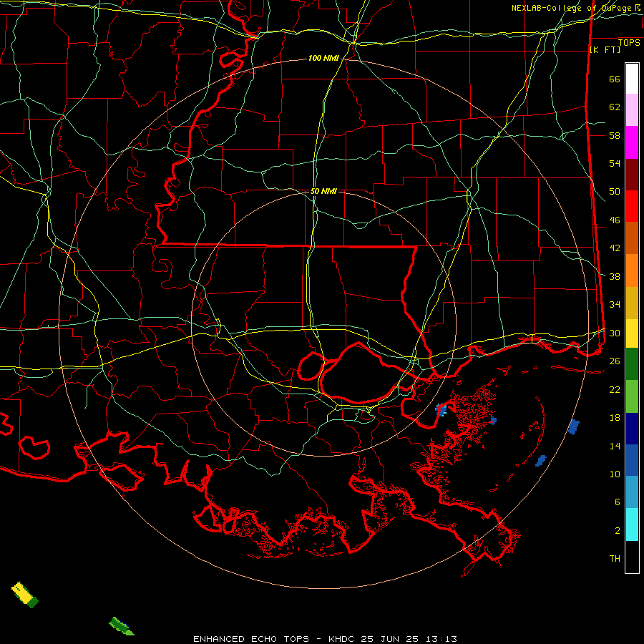Click the magenta legend swatch
The width and height of the screenshot is (644, 644).
632,142
